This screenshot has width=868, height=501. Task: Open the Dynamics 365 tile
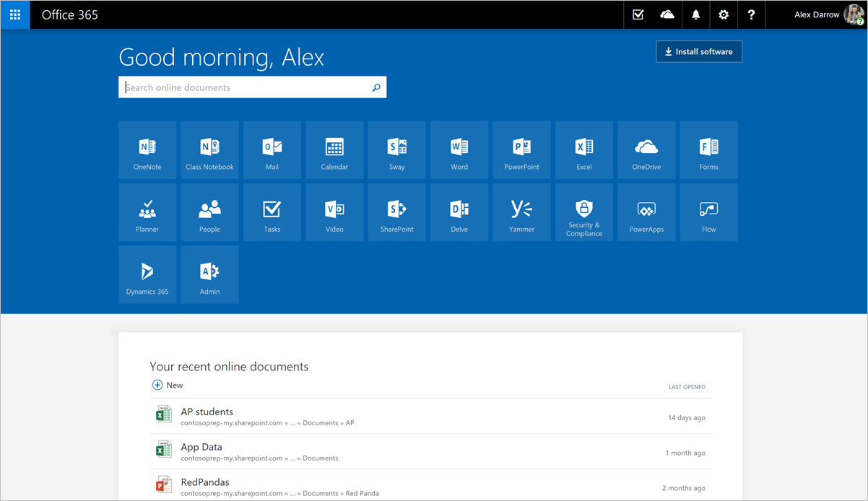pos(147,274)
